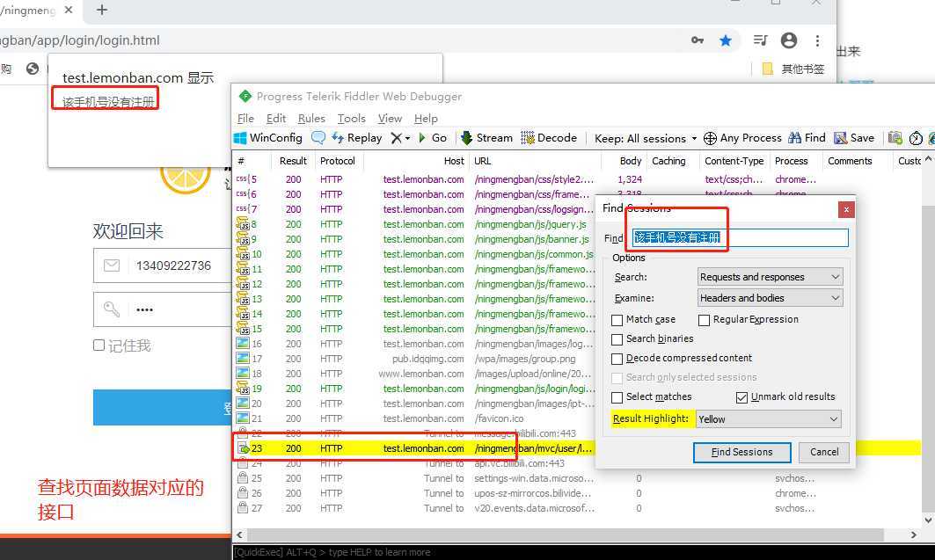Close the Find Sessions dialog with X
The image size is (935, 560).
pyautogui.click(x=846, y=209)
